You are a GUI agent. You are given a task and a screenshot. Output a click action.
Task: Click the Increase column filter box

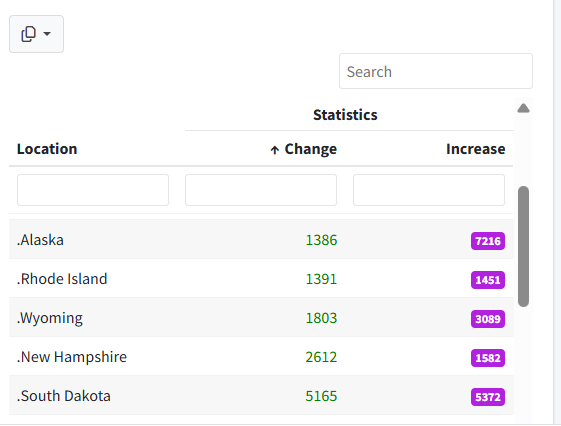point(429,190)
